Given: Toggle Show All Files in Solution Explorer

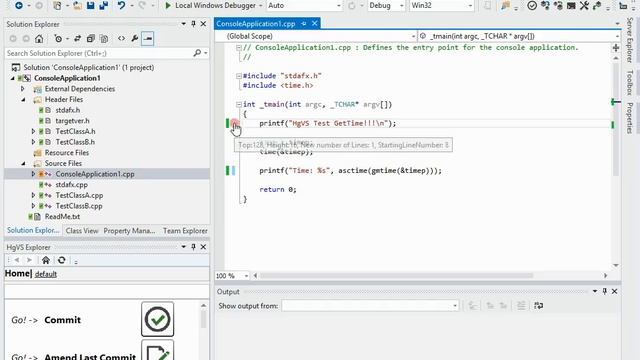Looking at the screenshot, I should click(104, 39).
